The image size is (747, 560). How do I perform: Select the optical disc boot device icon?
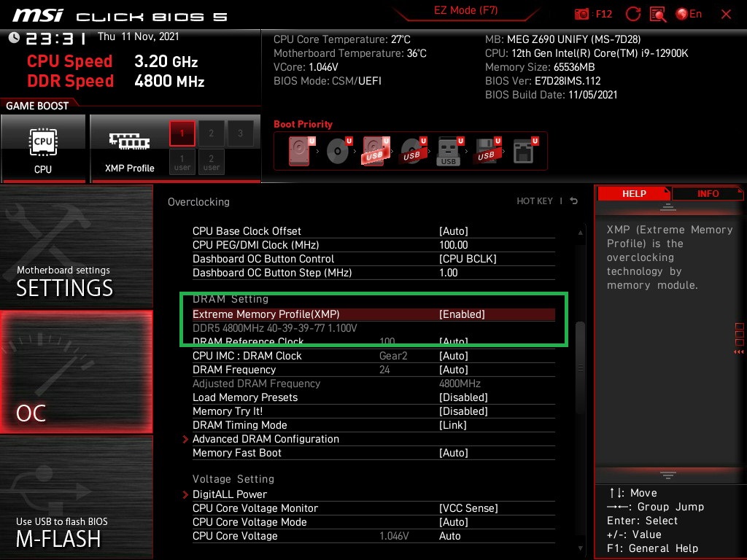pyautogui.click(x=338, y=151)
